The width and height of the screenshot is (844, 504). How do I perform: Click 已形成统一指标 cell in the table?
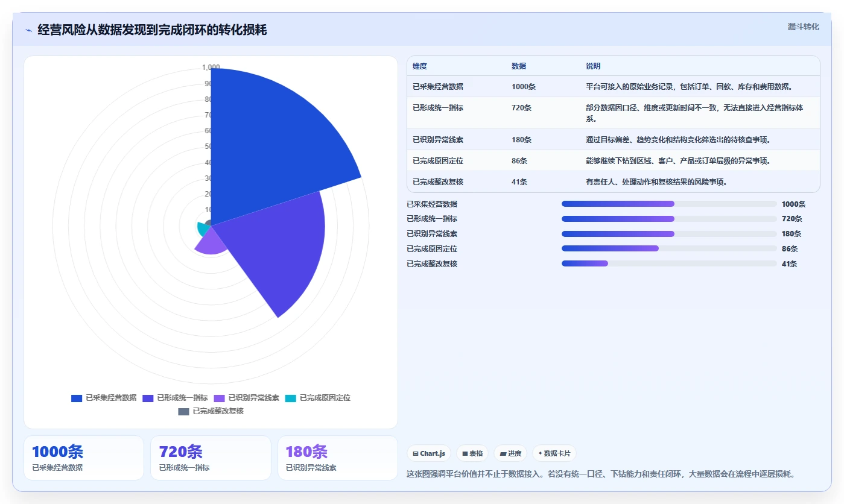pos(438,108)
